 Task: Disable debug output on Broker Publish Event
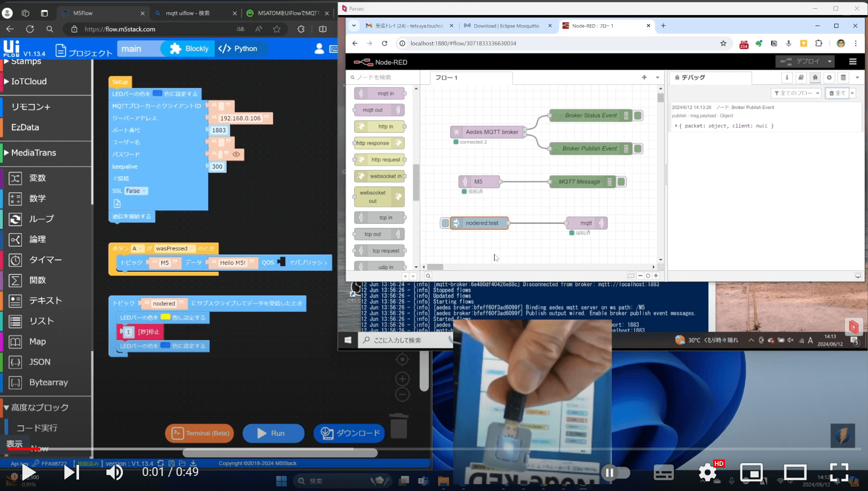(x=638, y=148)
